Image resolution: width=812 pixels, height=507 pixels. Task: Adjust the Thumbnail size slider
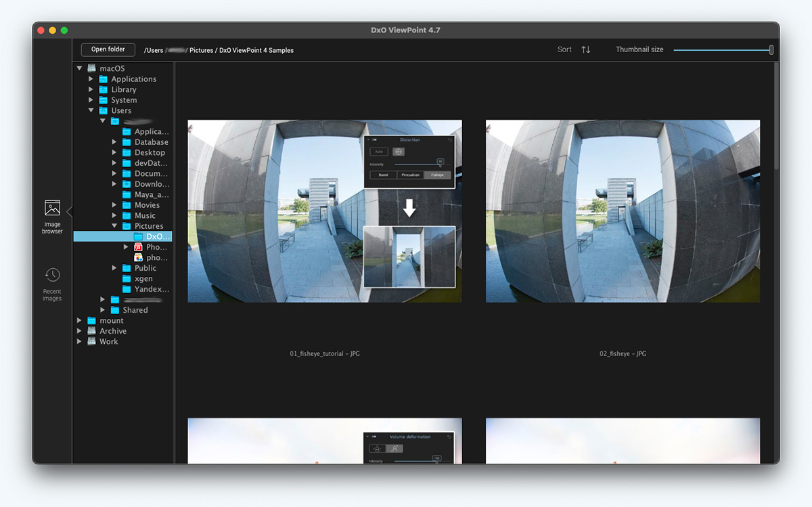click(771, 49)
